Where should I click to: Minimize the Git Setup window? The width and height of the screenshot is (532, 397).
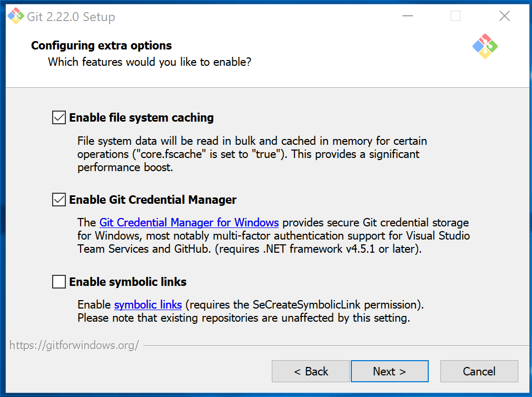[x=408, y=16]
